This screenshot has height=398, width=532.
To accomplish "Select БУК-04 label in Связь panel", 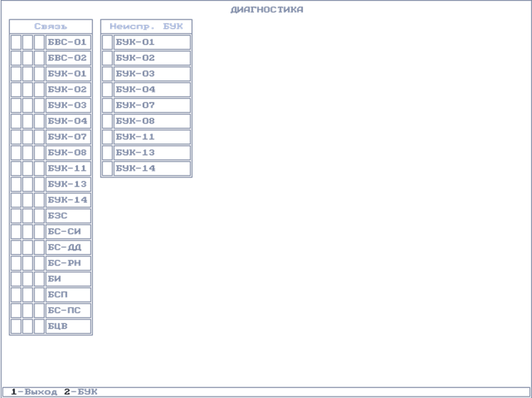I will click(68, 121).
